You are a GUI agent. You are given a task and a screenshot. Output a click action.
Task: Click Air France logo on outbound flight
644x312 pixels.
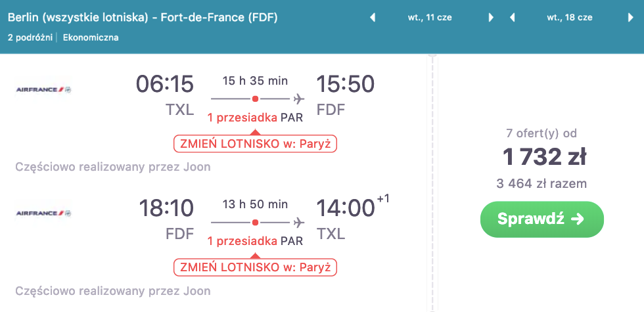click(43, 90)
